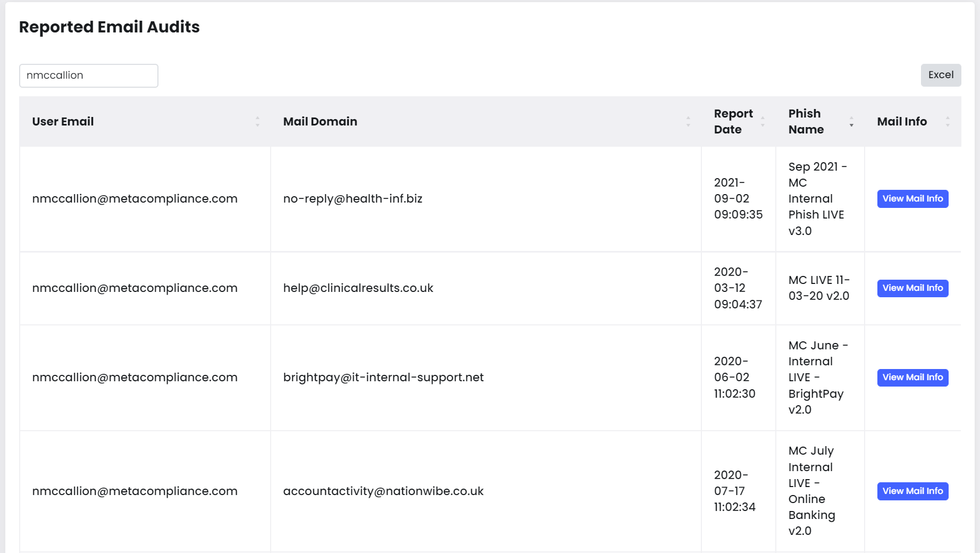Sort by Mail Info column arrows

tap(948, 122)
